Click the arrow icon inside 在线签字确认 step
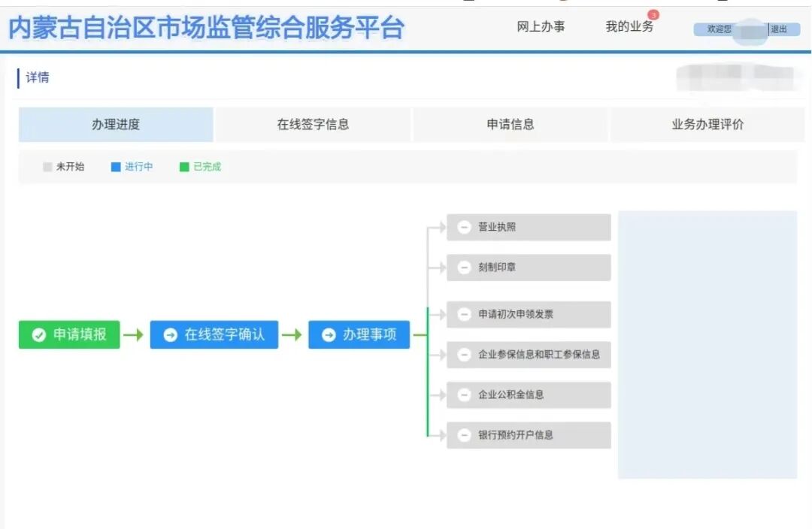This screenshot has width=812, height=529. (169, 335)
